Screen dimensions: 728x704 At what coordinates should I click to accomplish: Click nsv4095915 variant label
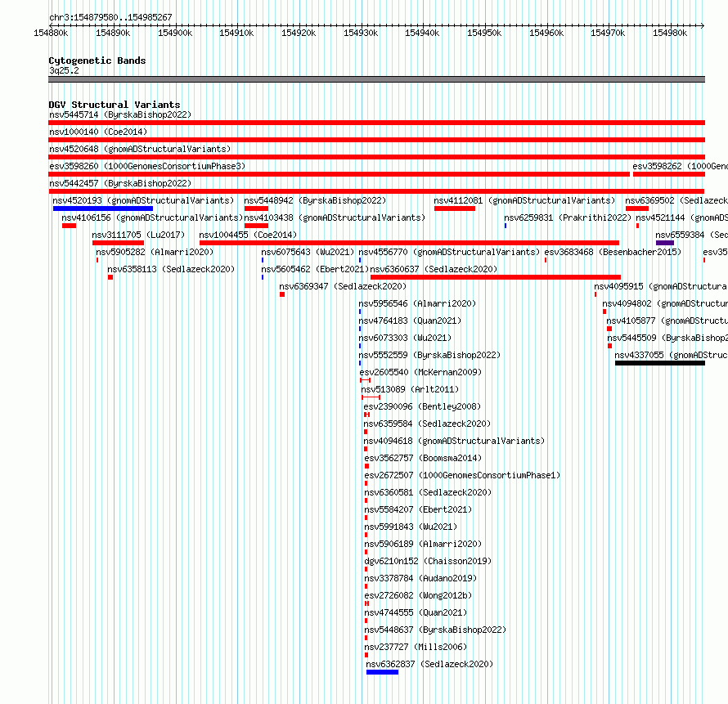click(661, 286)
